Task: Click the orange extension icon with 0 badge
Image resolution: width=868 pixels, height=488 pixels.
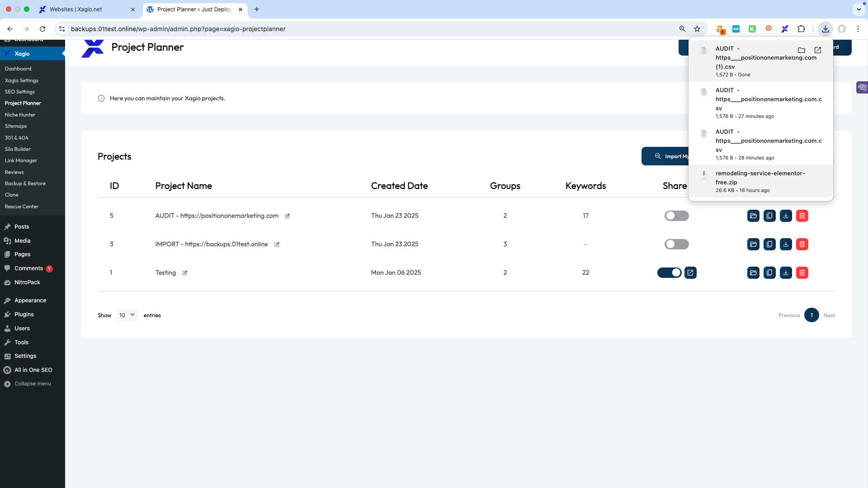Action: 720,29
